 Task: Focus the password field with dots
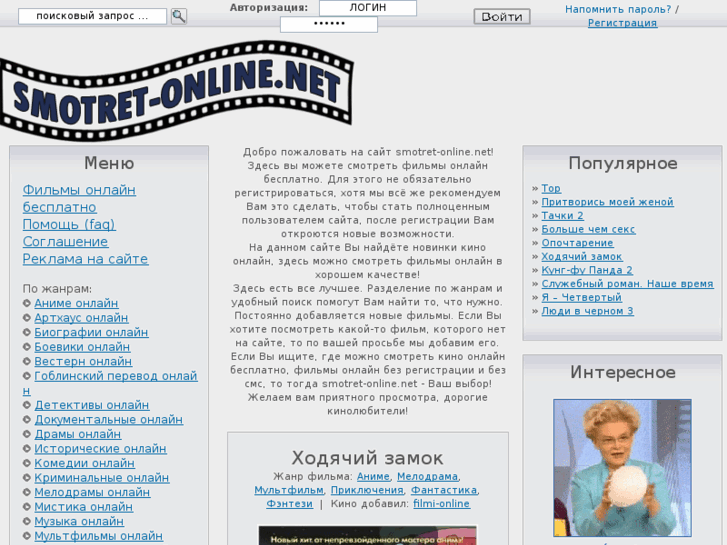pyautogui.click(x=329, y=24)
